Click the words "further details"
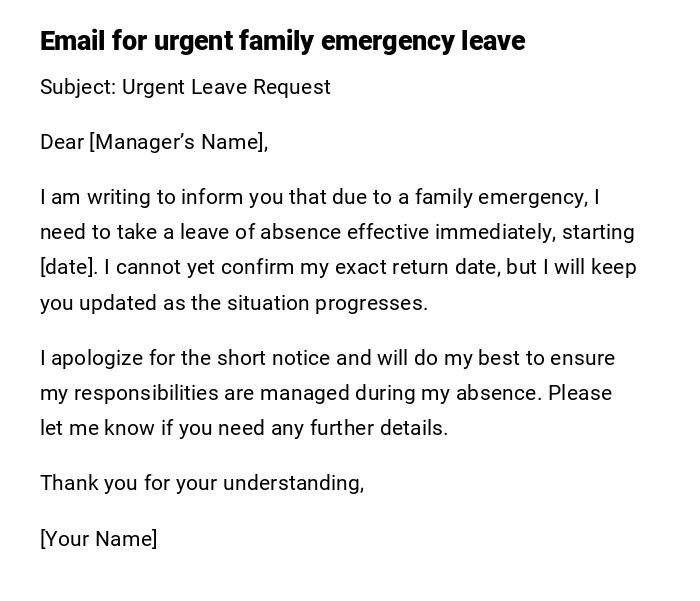 point(396,428)
